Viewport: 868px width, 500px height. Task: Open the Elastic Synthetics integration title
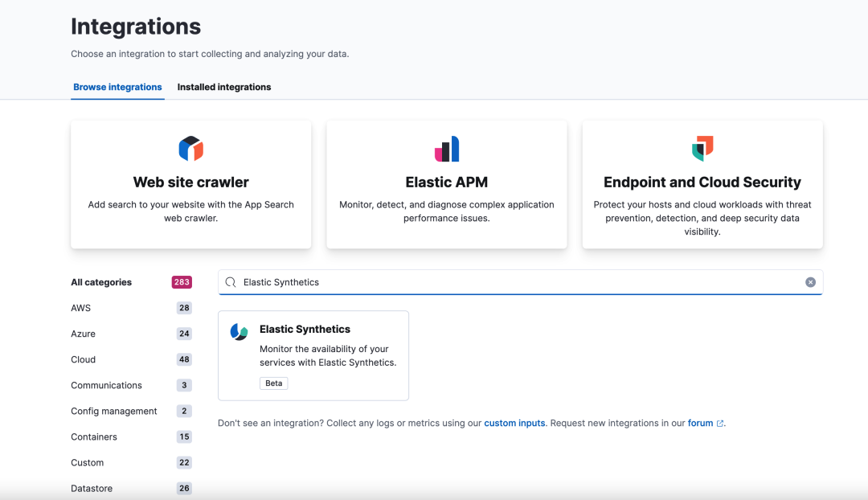point(305,329)
